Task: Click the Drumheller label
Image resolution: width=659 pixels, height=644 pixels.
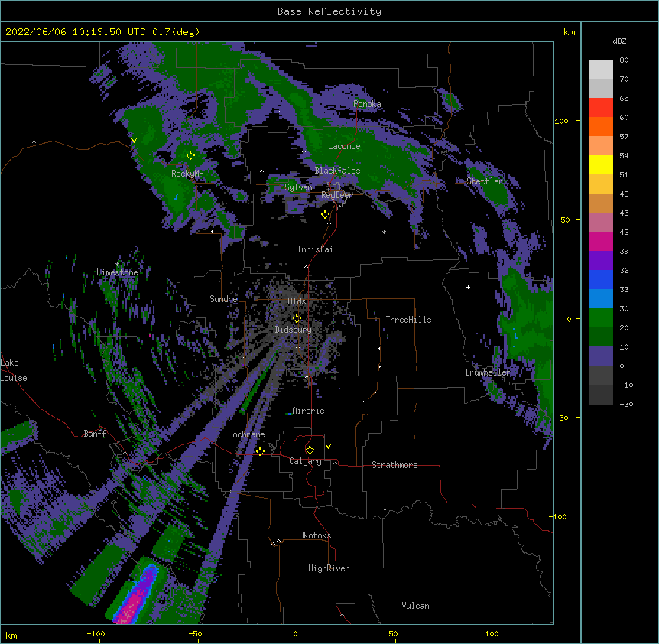Action: [x=488, y=372]
